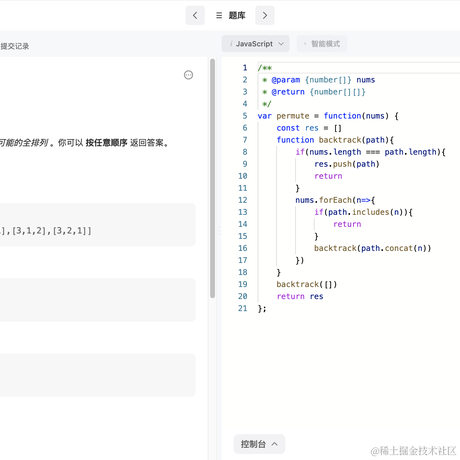Screen dimensions: 460x460
Task: Open the JavaScript language dropdown
Action: click(x=256, y=44)
